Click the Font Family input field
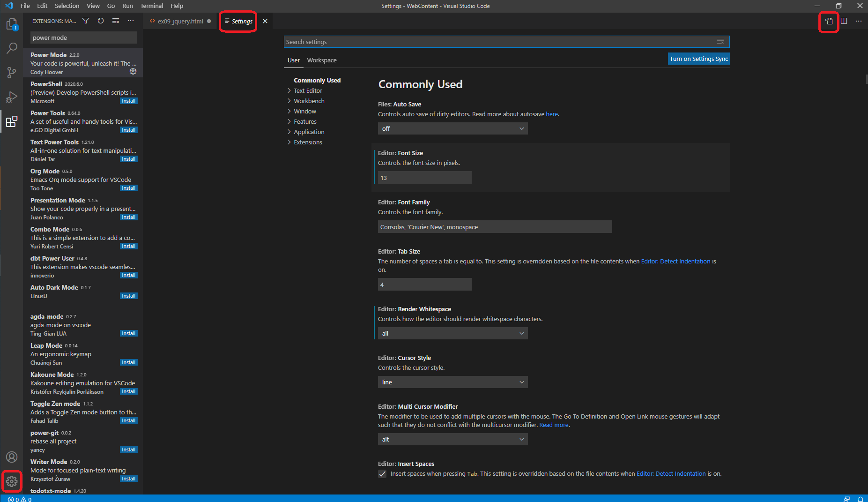 pos(495,227)
